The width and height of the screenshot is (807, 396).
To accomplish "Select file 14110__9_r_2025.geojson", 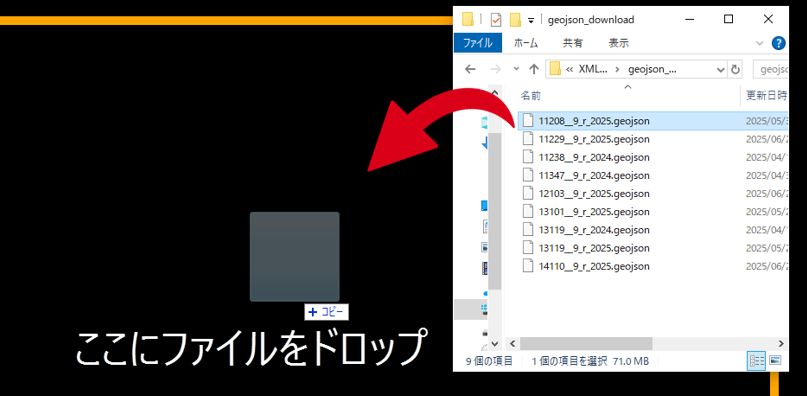I will (593, 266).
